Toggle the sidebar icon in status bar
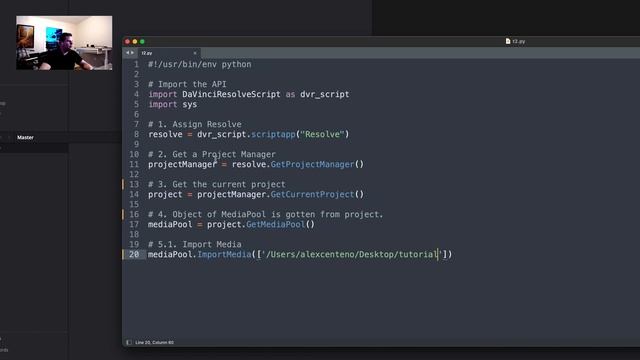 [129, 342]
